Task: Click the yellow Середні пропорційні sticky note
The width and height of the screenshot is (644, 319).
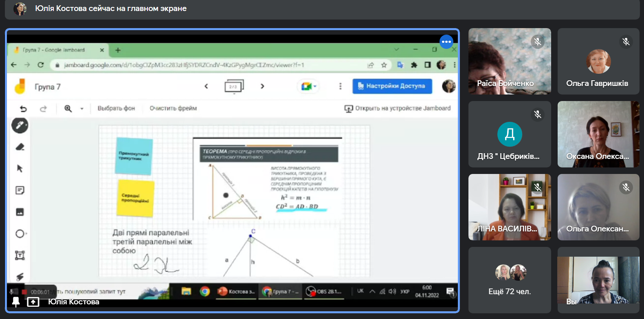Action: point(135,198)
